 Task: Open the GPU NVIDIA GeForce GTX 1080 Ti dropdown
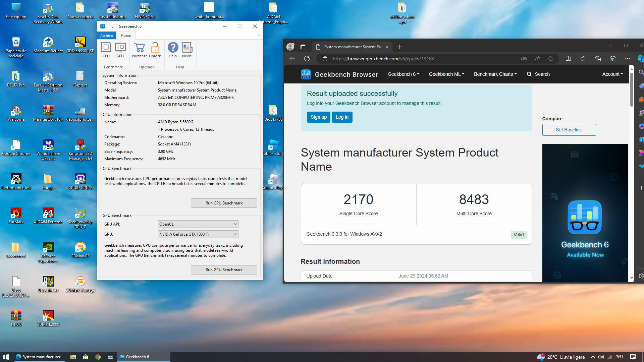pyautogui.click(x=198, y=234)
